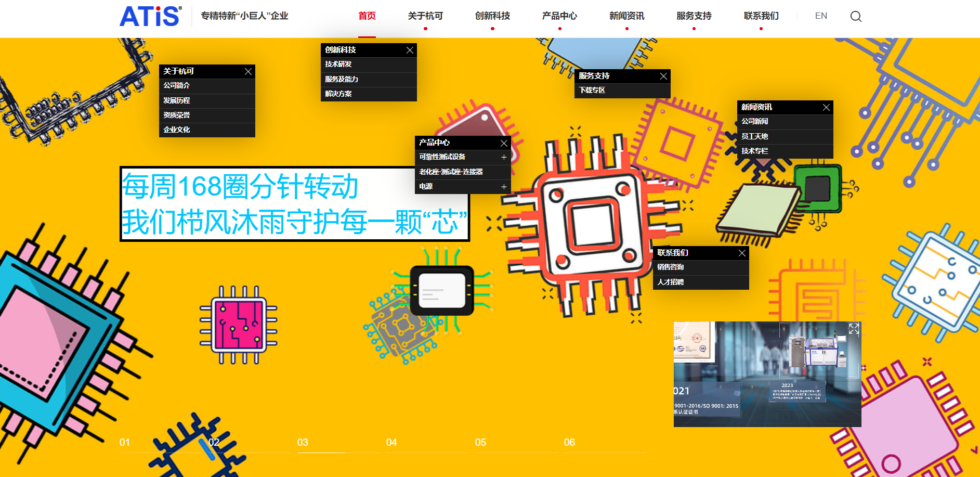Open the 产品中心 navigation menu
Viewport: 980px width, 477px height.
click(559, 16)
